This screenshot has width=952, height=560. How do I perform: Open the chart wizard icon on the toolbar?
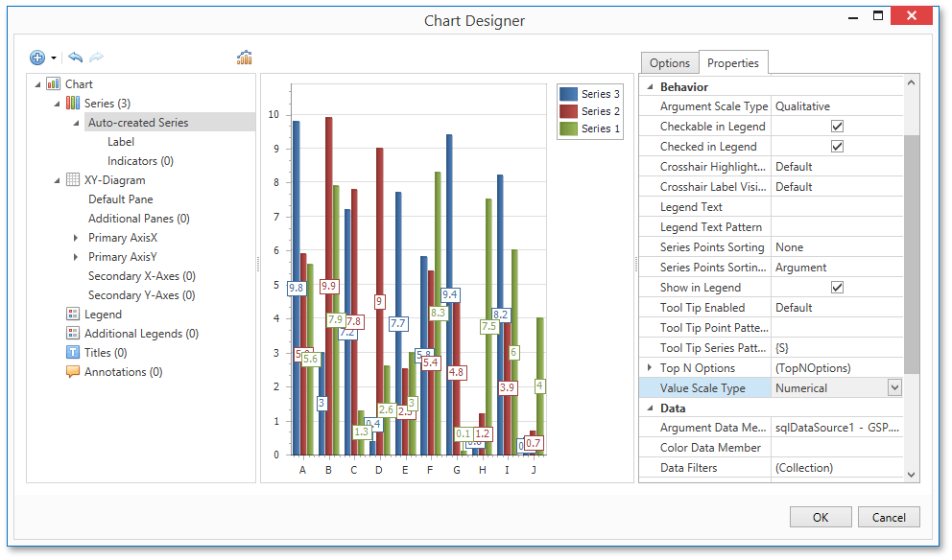click(x=244, y=57)
